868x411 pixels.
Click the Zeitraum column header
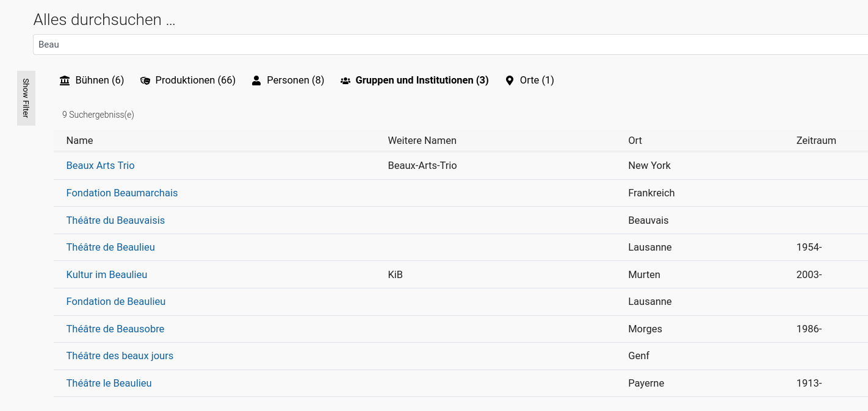click(x=816, y=140)
